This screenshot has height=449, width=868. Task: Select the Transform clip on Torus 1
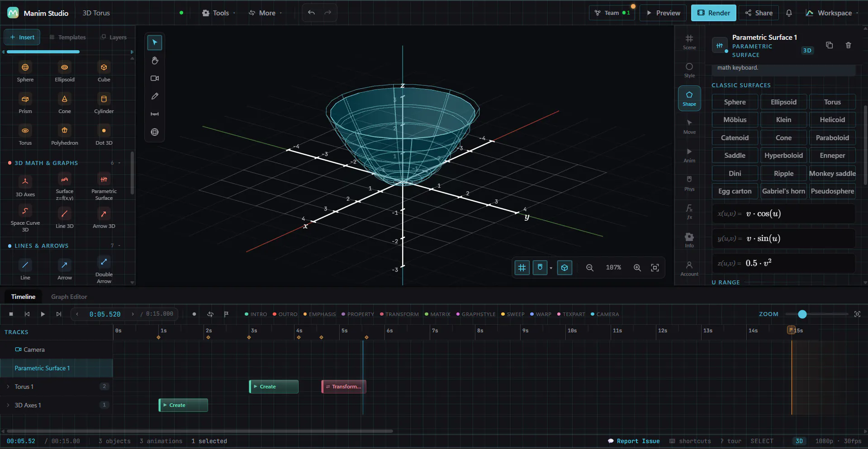point(344,387)
